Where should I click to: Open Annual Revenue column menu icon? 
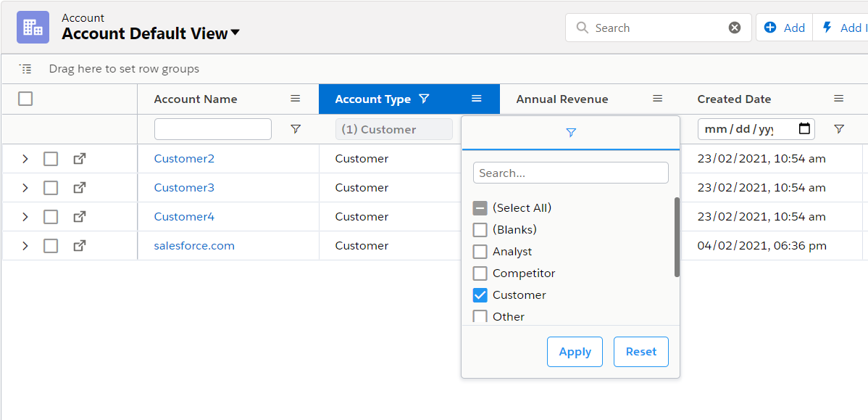click(658, 99)
